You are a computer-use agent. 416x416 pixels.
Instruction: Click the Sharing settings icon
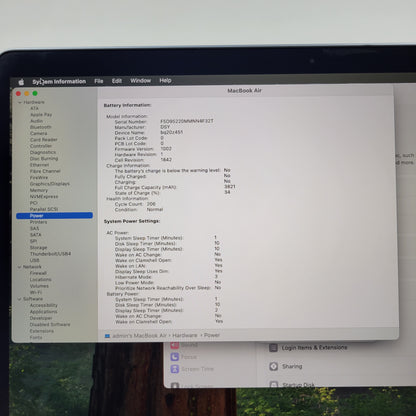pos(274,366)
